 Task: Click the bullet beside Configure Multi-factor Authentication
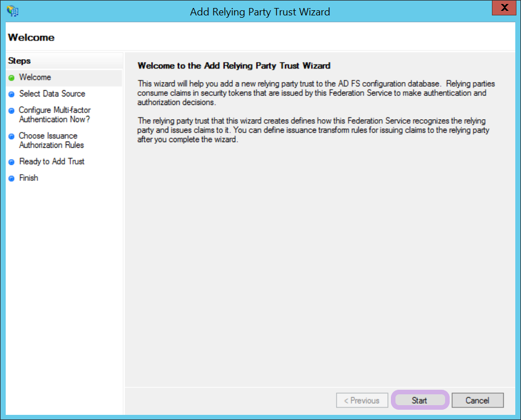pyautogui.click(x=11, y=111)
